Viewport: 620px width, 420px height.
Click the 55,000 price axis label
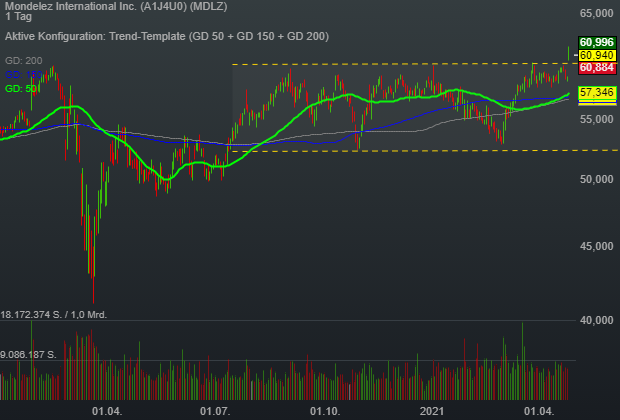[x=596, y=119]
